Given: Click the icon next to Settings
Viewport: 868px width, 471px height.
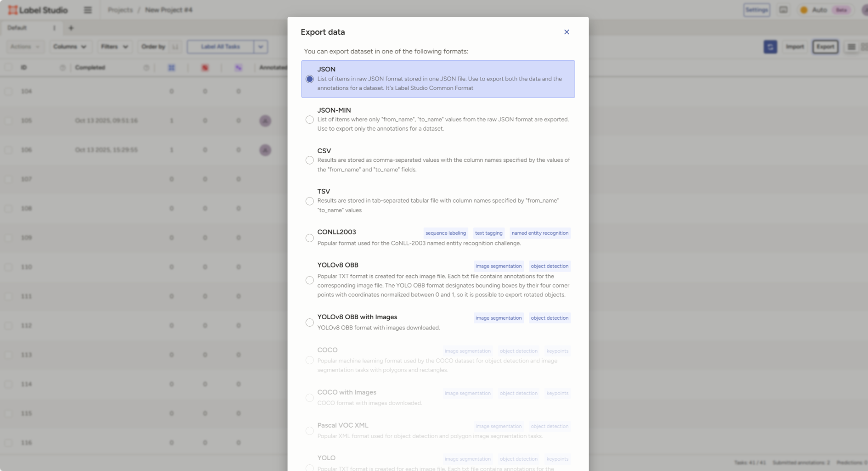Looking at the screenshot, I should 783,10.
